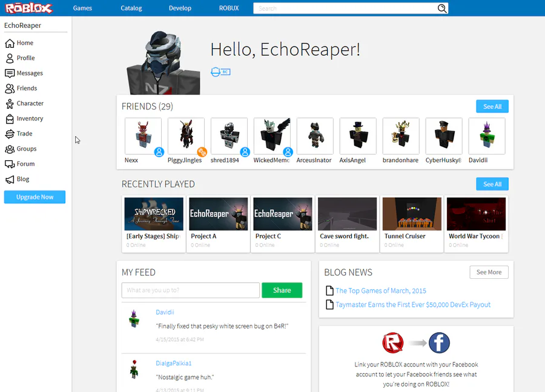Open friend brandonhare's avatar
545x392 pixels.
click(401, 136)
